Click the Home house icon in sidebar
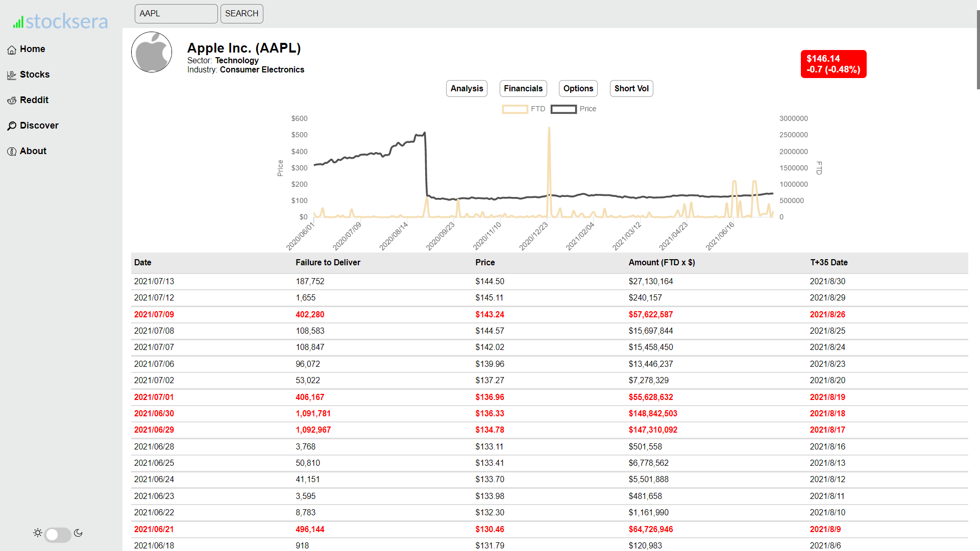980x551 pixels. pyautogui.click(x=12, y=49)
